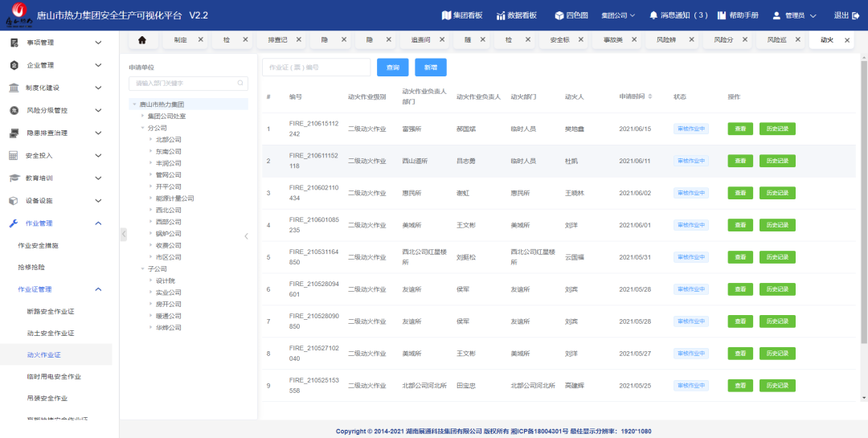Open 动土安全作业证 menu item
Viewport: 868px width, 438px height.
click(51, 334)
